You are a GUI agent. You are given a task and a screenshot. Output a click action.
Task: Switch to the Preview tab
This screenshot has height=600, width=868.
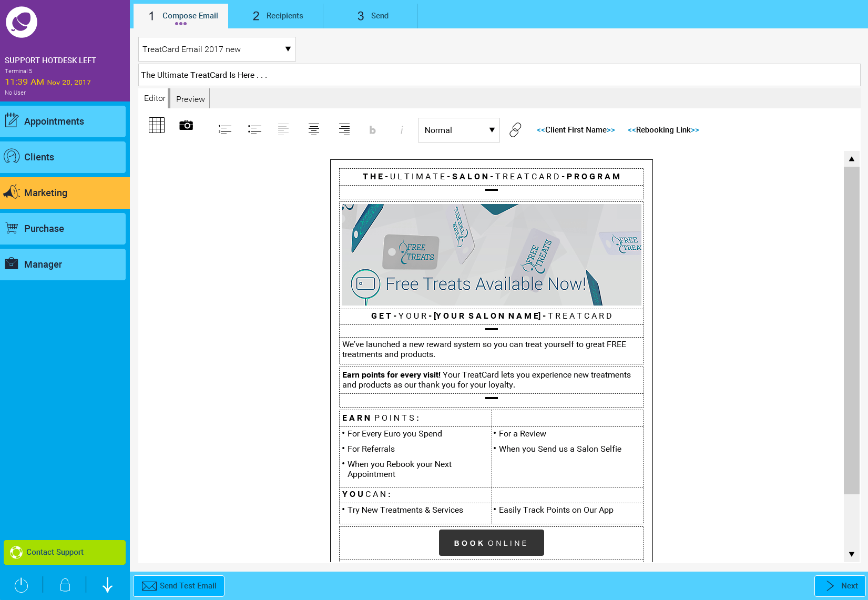(190, 98)
